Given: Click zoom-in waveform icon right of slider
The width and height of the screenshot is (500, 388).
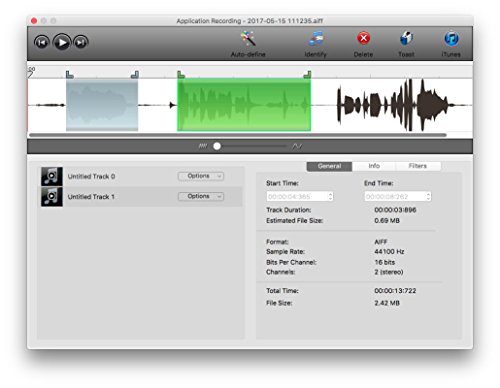Looking at the screenshot, I should click(x=297, y=146).
